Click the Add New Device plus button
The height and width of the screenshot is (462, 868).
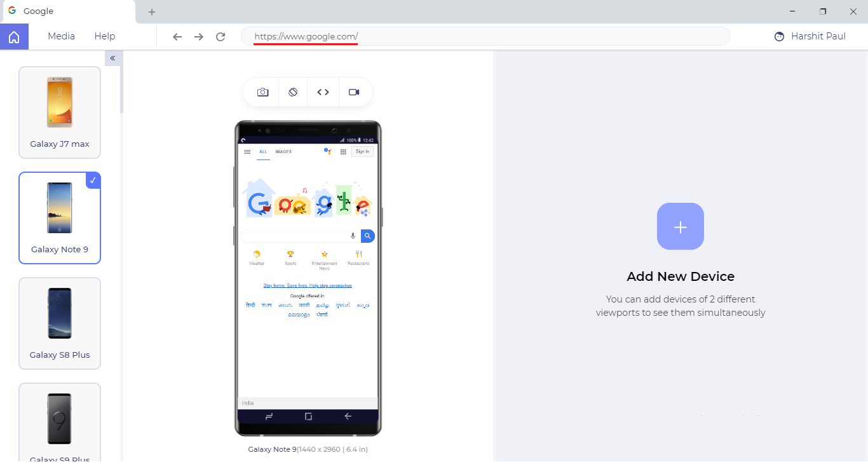coord(681,226)
